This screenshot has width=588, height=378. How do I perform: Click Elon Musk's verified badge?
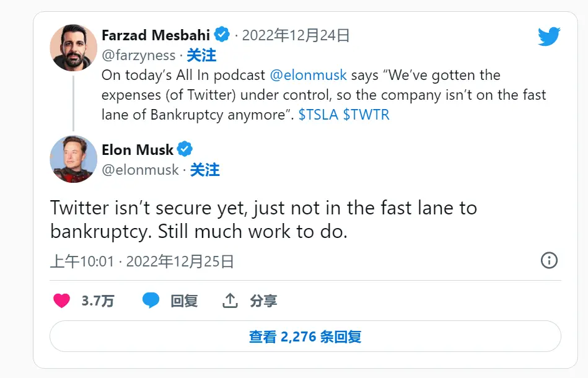(185, 149)
